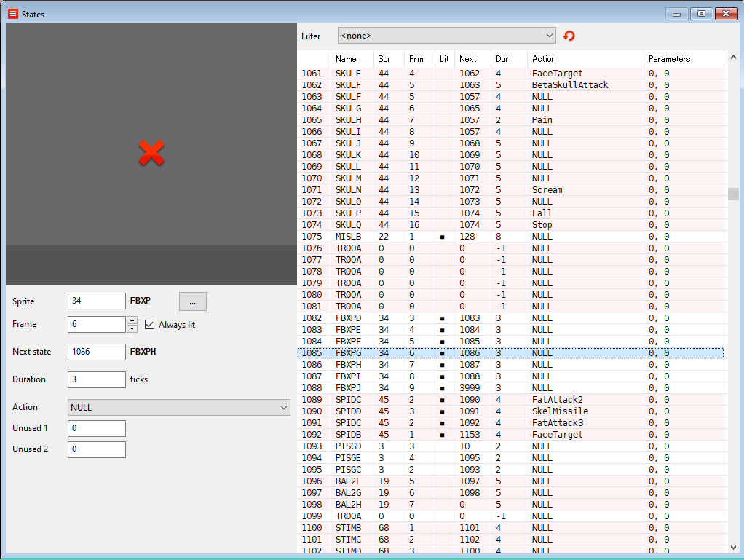This screenshot has height=560, width=744.
Task: Click next state value 3999 in row 1088
Action: [470, 387]
